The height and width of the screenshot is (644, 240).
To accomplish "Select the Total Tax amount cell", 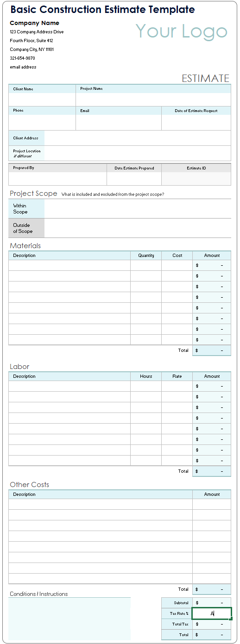I will coord(212,624).
